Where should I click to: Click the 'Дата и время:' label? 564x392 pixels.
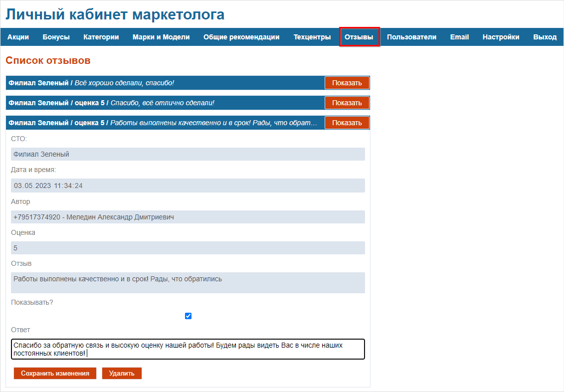pyautogui.click(x=33, y=170)
